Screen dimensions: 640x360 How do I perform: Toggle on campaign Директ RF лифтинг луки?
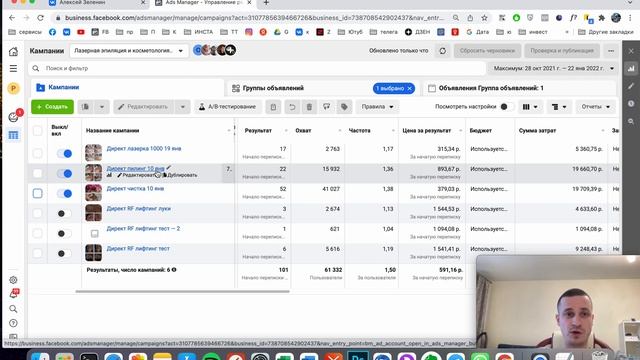64,213
